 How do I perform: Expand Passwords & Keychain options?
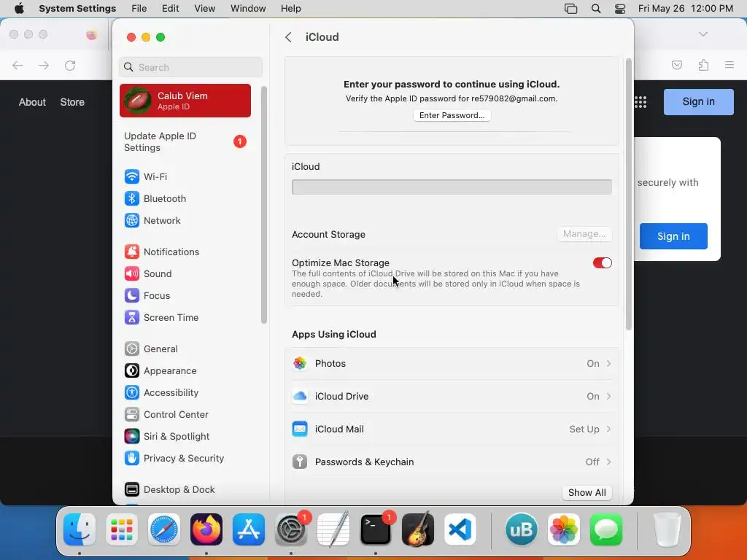452,462
